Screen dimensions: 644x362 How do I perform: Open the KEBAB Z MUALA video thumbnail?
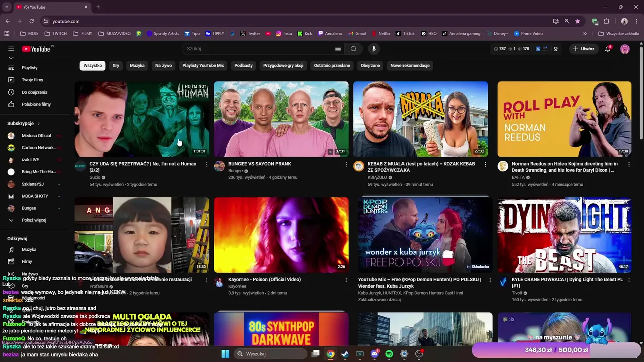coord(420,119)
